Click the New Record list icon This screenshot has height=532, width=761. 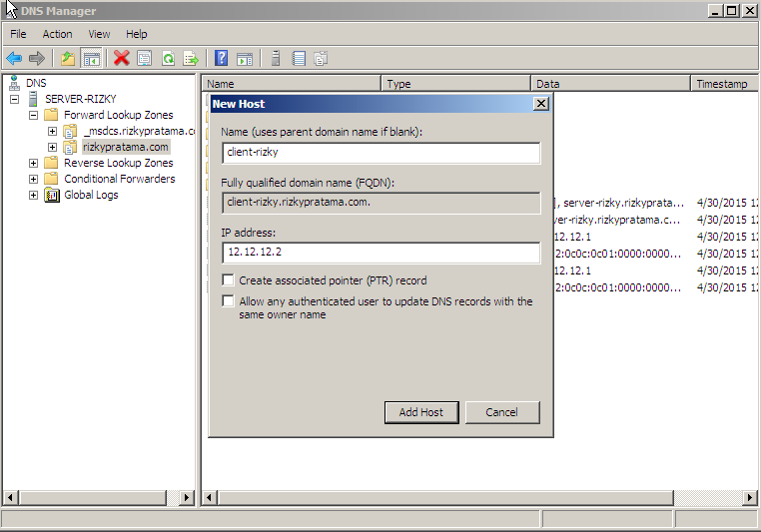299,59
